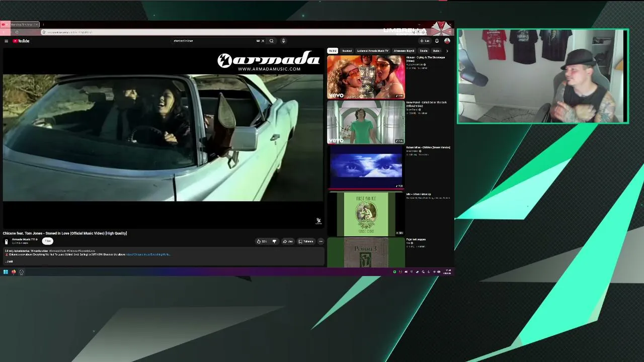This screenshot has height=362, width=644.
Task: Select the 'Sinulle' filter chip
Action: [x=424, y=51]
